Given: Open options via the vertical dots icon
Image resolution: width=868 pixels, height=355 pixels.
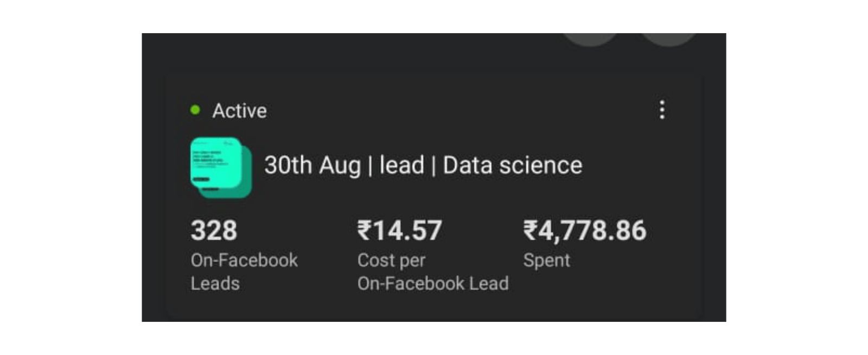Looking at the screenshot, I should pos(662,110).
